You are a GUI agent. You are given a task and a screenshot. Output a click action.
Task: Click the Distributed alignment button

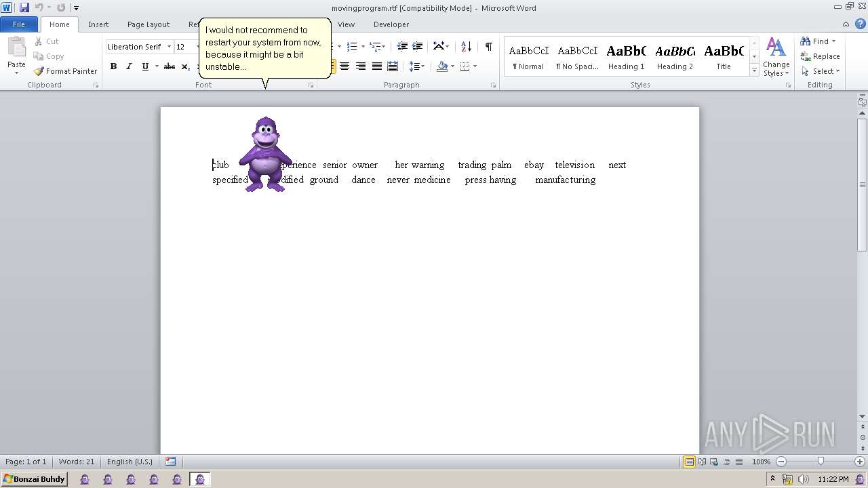pyautogui.click(x=392, y=66)
